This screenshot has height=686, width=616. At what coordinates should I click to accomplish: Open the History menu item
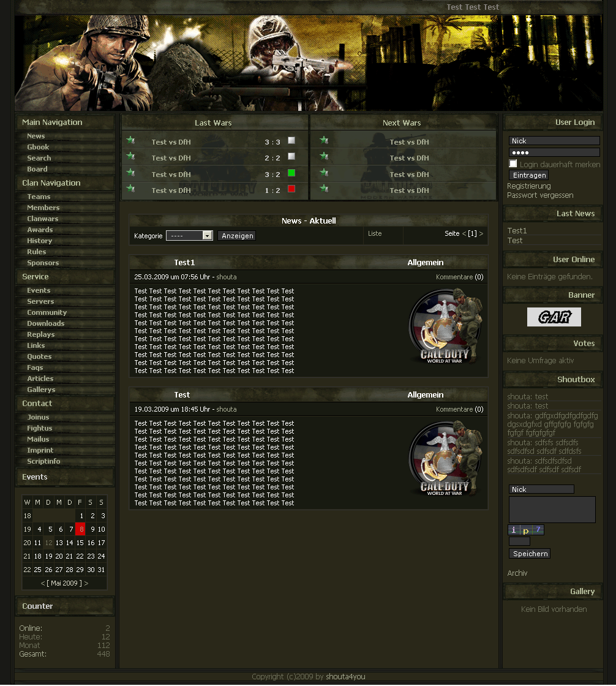tap(39, 241)
